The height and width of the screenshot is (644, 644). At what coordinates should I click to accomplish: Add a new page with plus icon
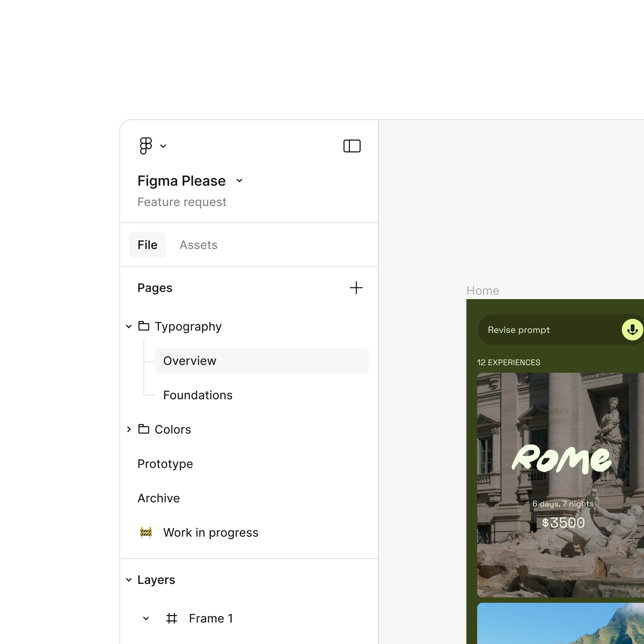tap(356, 288)
